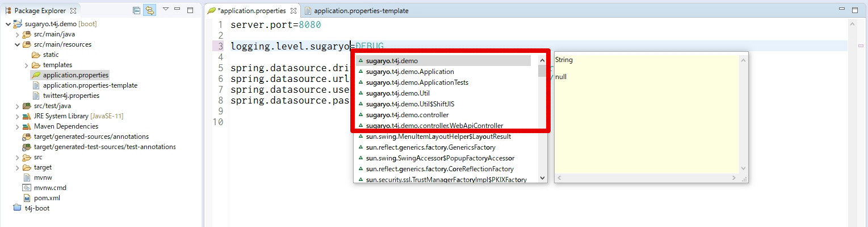This screenshot has height=227, width=868.
Task: Select the t4j-boot project
Action: pyautogui.click(x=36, y=208)
